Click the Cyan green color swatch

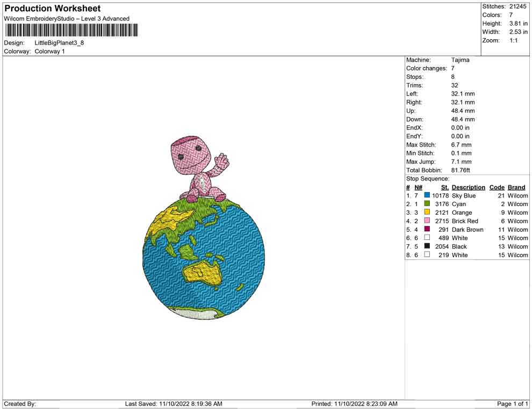point(427,203)
